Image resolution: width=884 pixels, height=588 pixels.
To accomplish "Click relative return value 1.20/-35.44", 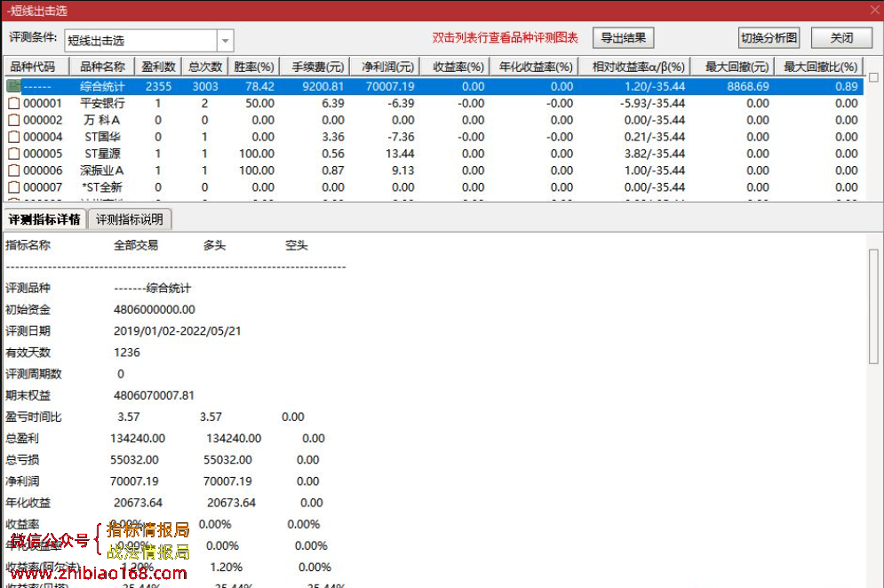I will (655, 86).
